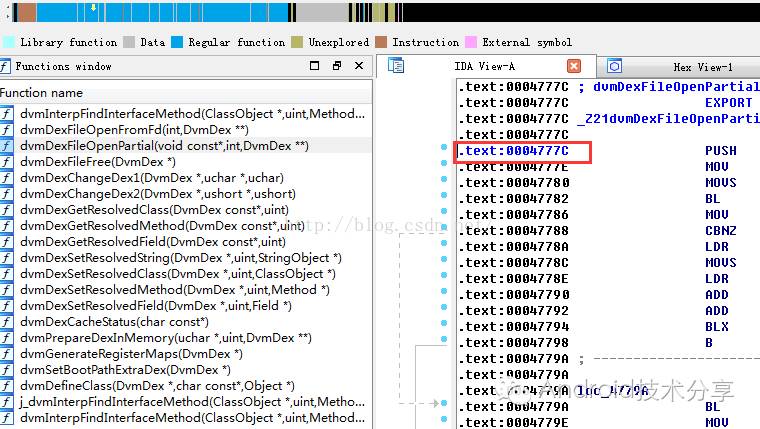The image size is (760, 429).
Task: Click the function icon beside dvmSetBootPathExtraDex
Action: pos(6,370)
